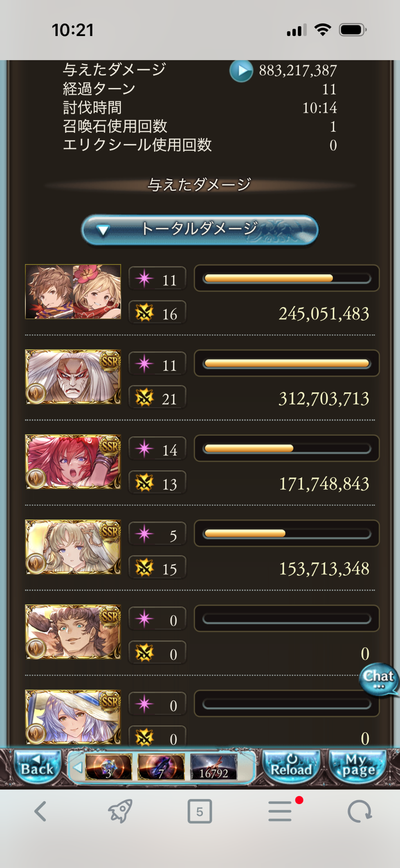
Task: Tap the blonde veiled character portrait
Action: click(73, 547)
